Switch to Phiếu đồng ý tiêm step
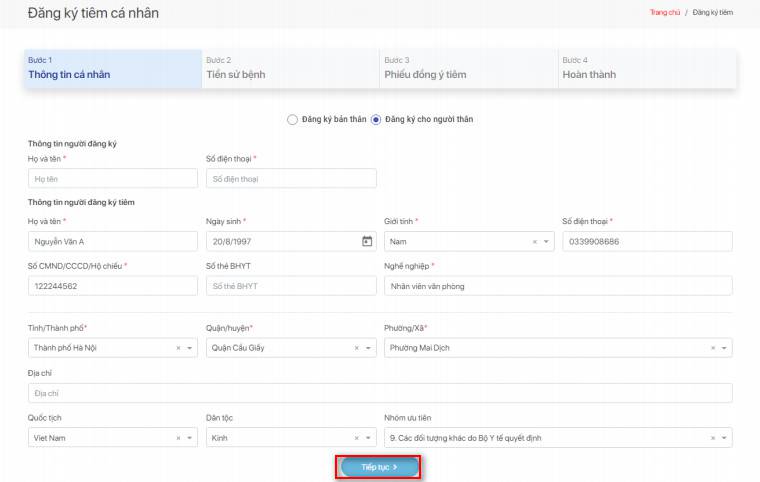 (468, 68)
